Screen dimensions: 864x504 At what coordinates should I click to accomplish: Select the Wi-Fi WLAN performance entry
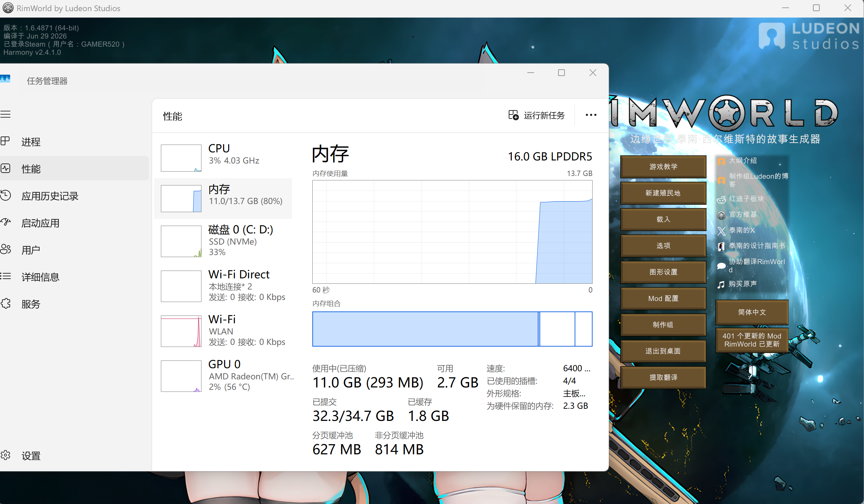point(223,331)
